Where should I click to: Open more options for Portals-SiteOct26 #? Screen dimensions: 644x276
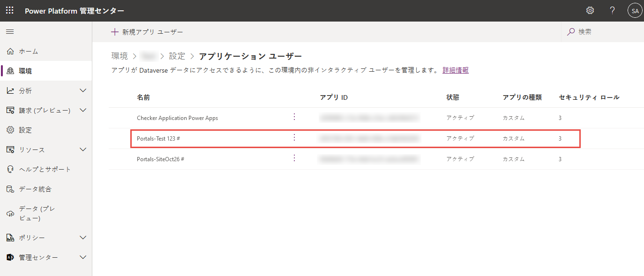[294, 158]
